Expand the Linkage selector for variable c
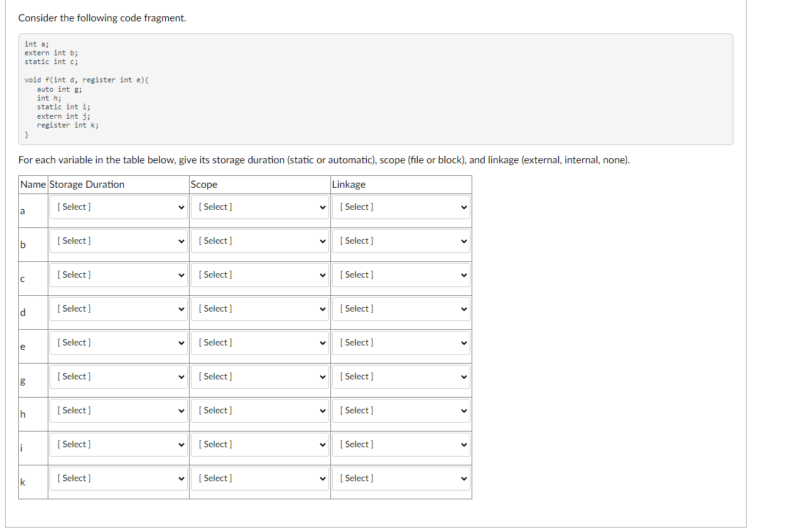This screenshot has width=812, height=532. click(401, 274)
